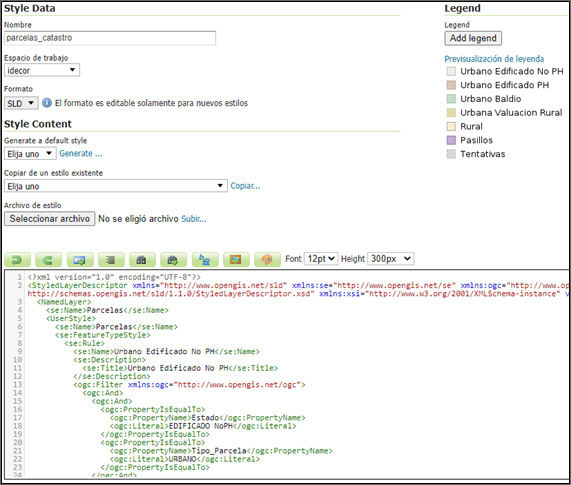Click the insert image icon

[x=236, y=260]
